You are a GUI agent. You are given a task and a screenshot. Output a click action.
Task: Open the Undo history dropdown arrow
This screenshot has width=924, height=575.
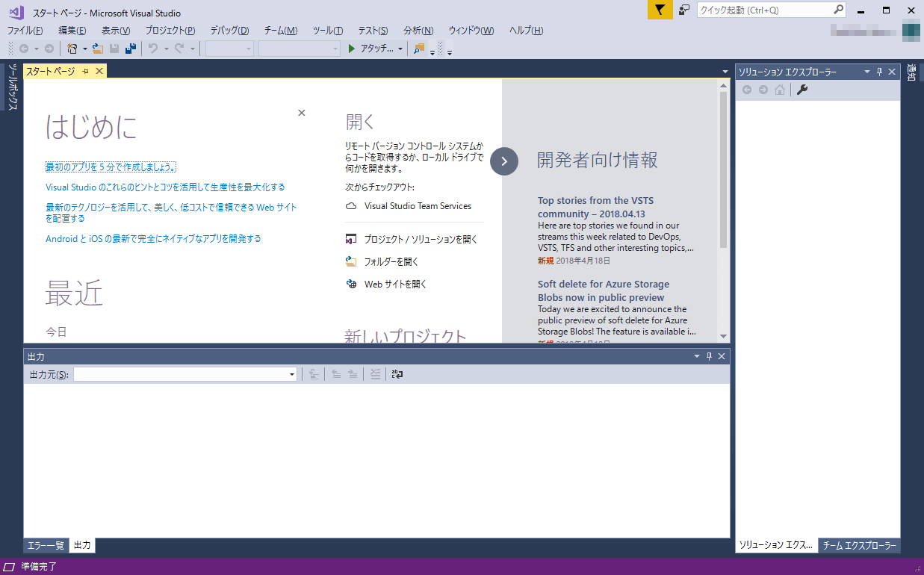pyautogui.click(x=166, y=49)
